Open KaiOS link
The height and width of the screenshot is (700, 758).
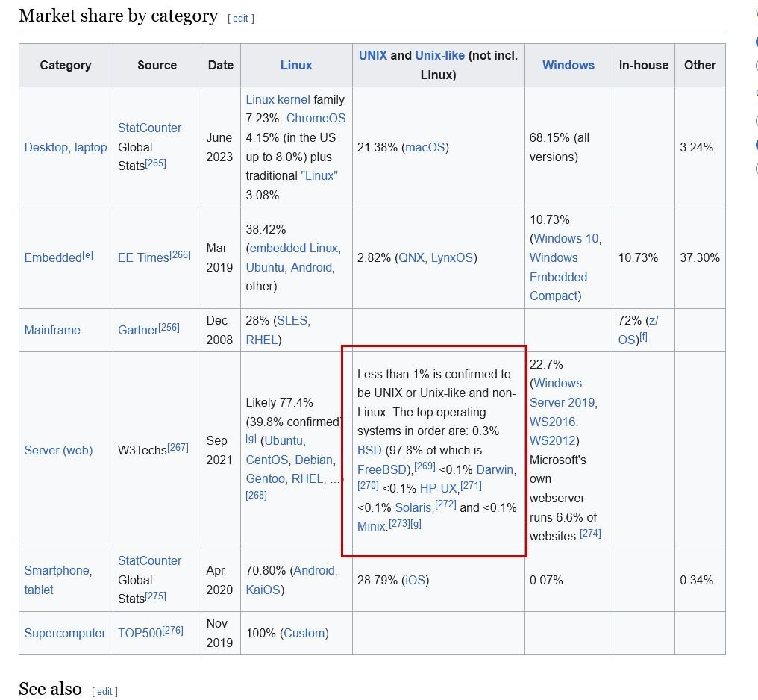click(x=263, y=590)
